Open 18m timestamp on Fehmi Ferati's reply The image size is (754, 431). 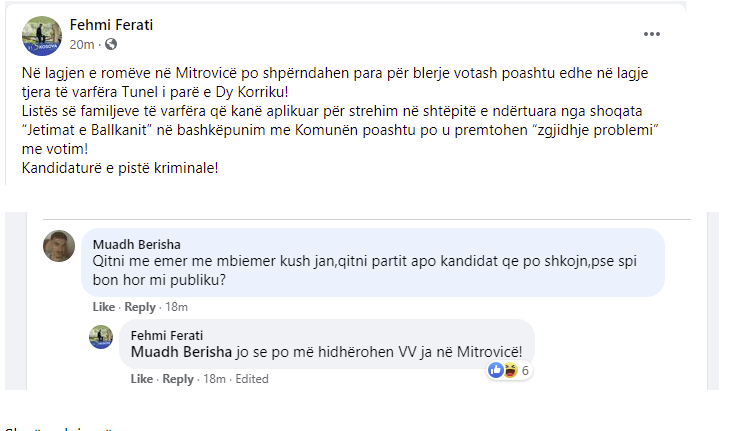click(214, 379)
